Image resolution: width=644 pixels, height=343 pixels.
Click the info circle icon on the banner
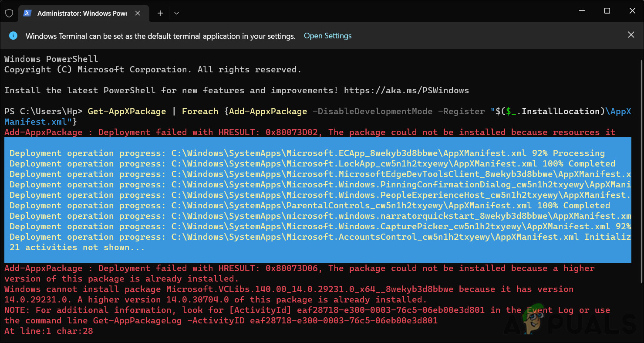13,35
